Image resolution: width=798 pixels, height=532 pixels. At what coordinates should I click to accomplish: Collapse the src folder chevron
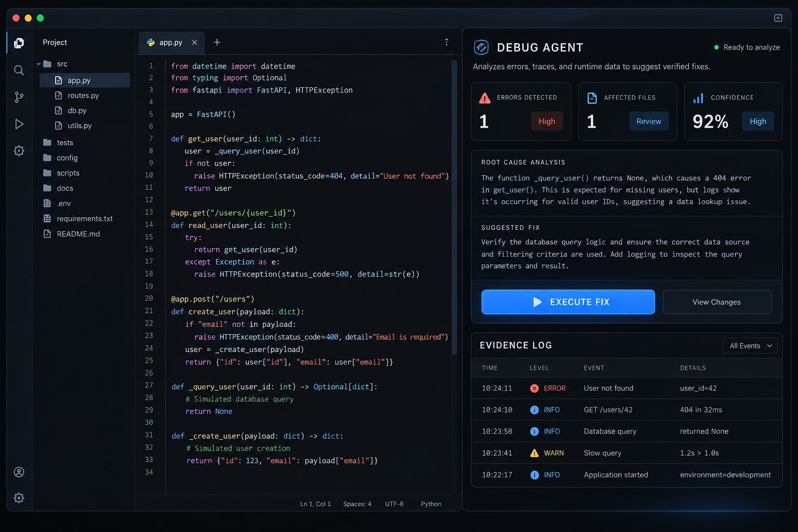(38, 64)
